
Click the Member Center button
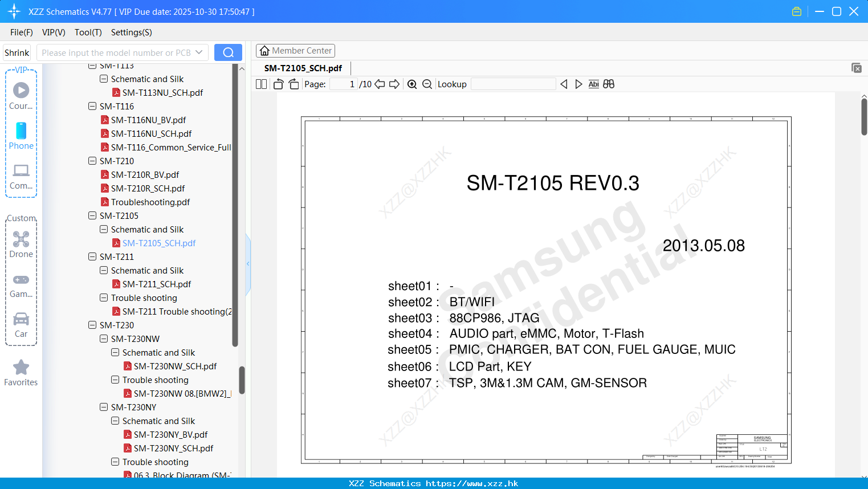[295, 51]
